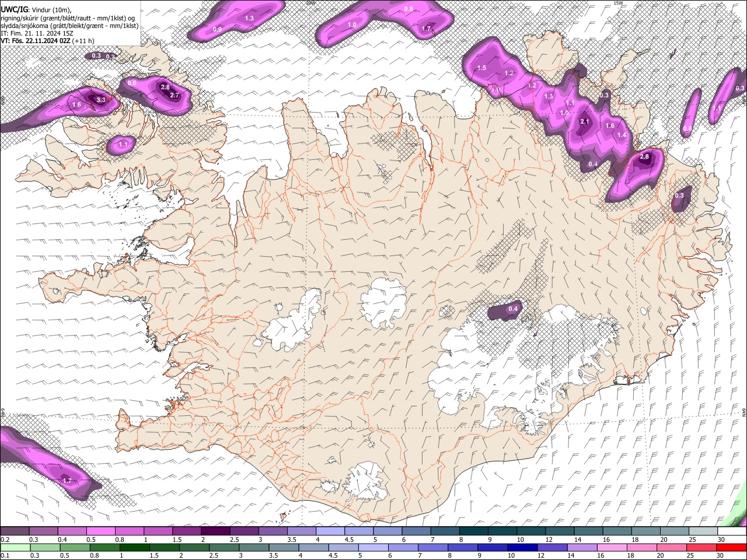Click the 'slydda/snjókoma' legend description line

coord(69,26)
